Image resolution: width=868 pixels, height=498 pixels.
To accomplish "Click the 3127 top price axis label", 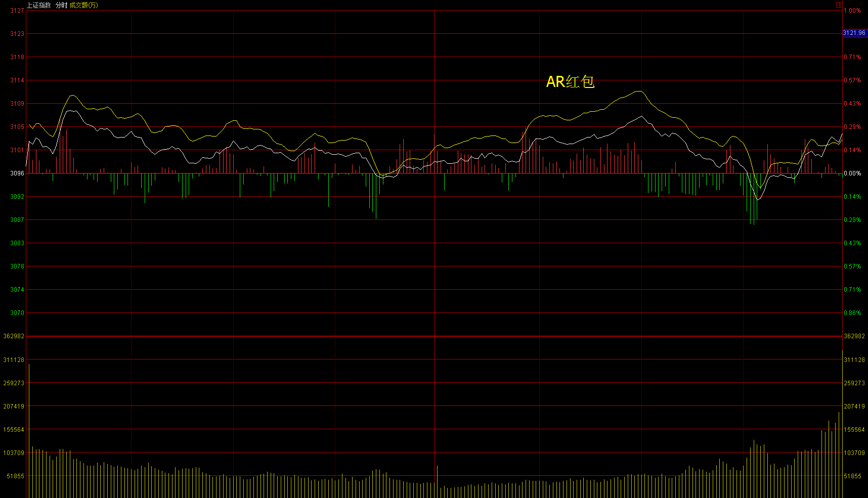I will pyautogui.click(x=17, y=11).
